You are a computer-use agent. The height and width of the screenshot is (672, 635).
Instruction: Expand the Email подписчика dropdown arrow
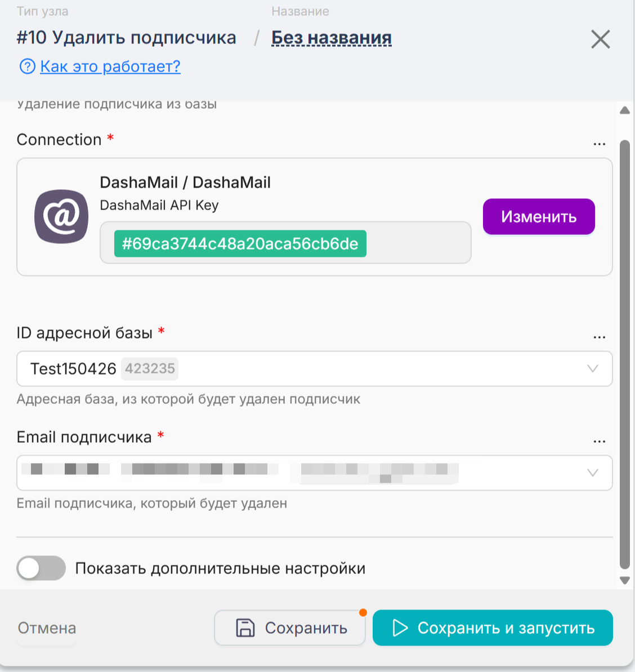pyautogui.click(x=592, y=473)
